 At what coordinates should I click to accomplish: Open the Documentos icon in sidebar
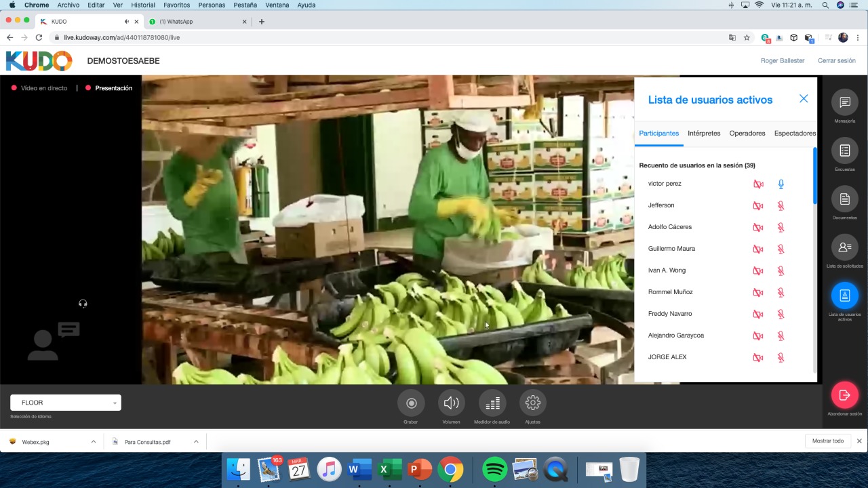844,199
